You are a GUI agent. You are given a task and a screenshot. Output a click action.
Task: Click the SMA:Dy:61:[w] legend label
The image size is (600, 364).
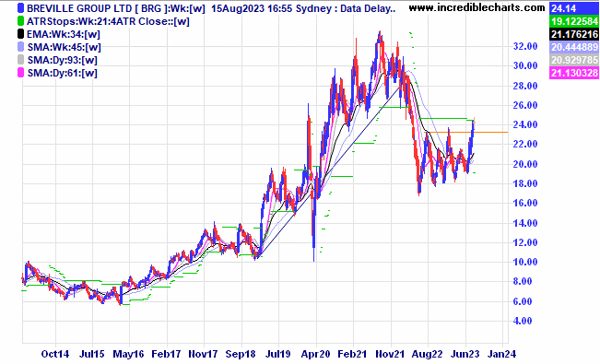[63, 73]
